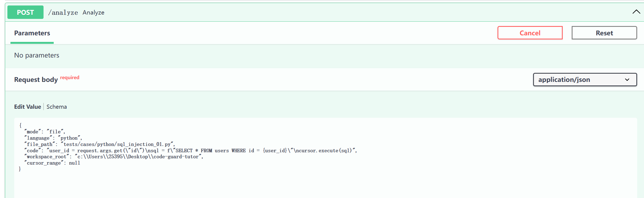This screenshot has height=198, width=644.
Task: Cancel the try-it-out request
Action: (530, 33)
